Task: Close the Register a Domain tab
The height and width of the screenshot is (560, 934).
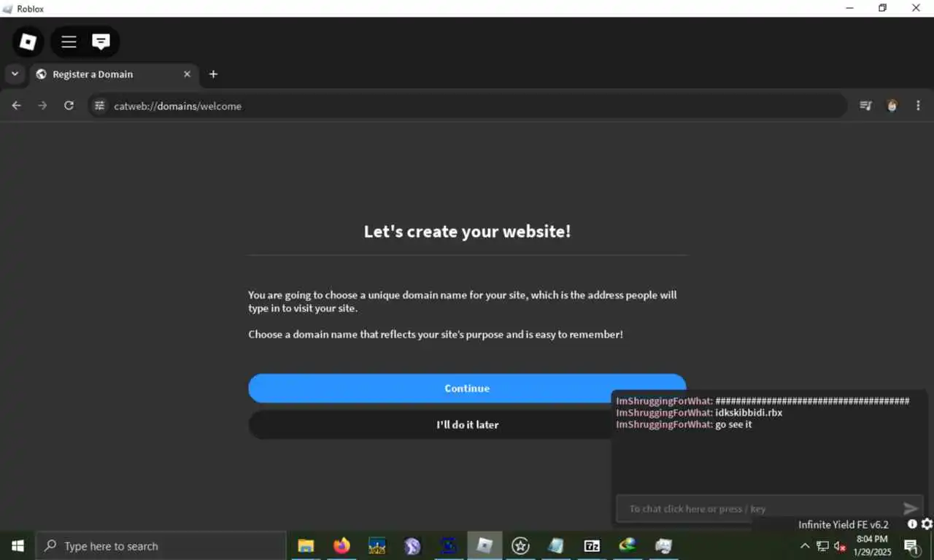Action: pyautogui.click(x=187, y=74)
